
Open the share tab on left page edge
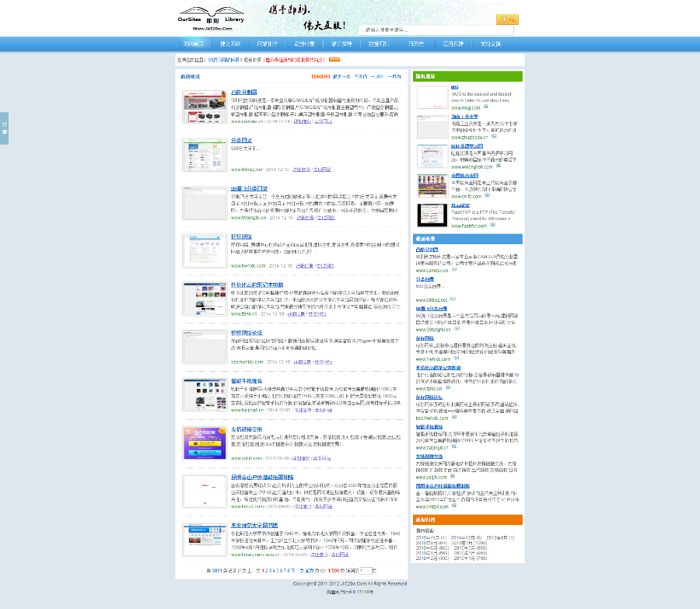(x=5, y=128)
